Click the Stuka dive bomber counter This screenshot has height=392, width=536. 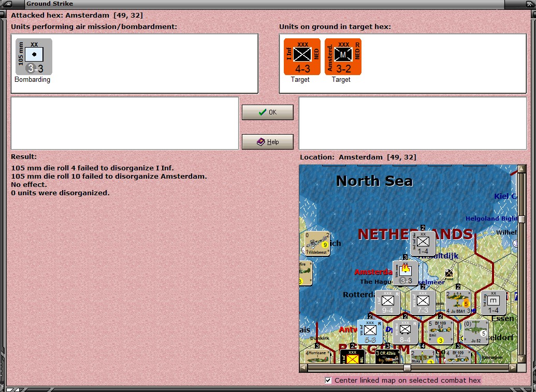pos(423,356)
